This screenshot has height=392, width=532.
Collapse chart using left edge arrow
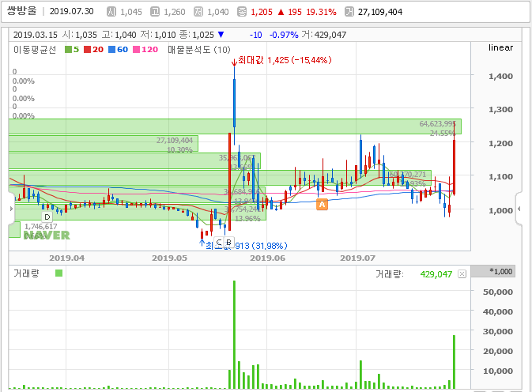[11, 209]
